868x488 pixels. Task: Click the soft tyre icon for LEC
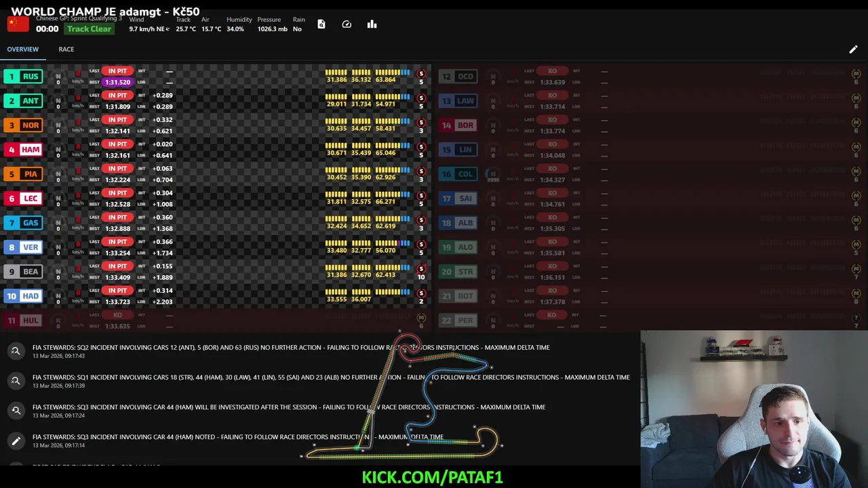421,196
